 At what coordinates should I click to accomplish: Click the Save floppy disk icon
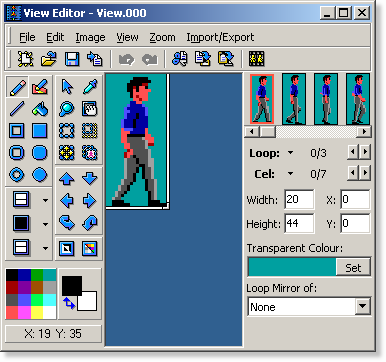[72, 59]
